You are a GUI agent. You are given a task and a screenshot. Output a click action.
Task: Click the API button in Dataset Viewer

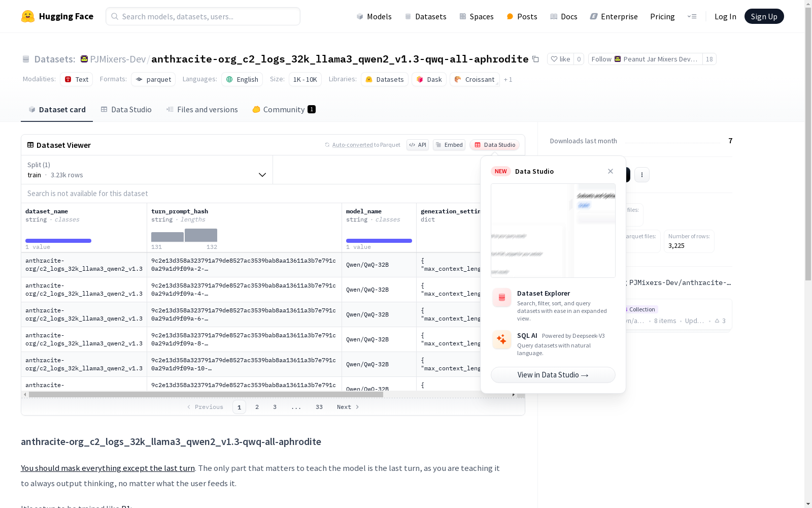pyautogui.click(x=418, y=145)
